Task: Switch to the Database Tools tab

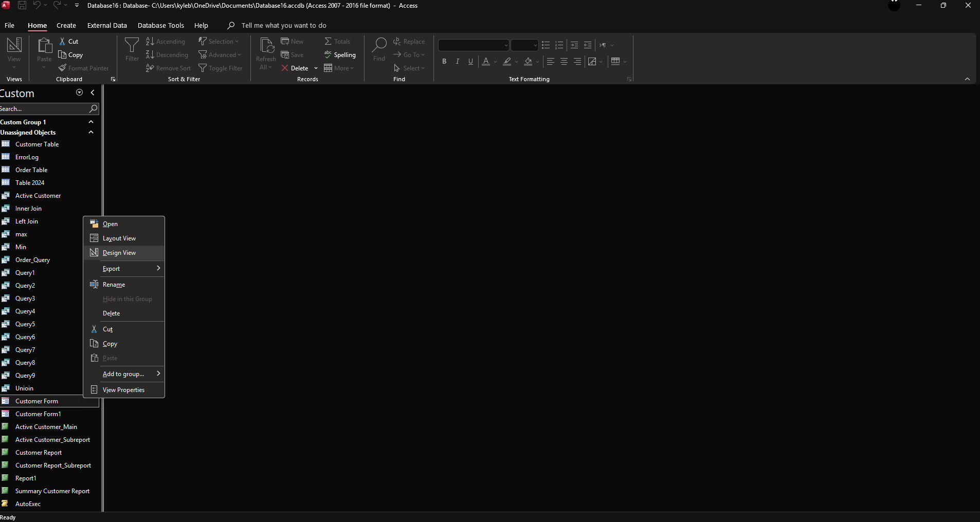Action: (161, 25)
